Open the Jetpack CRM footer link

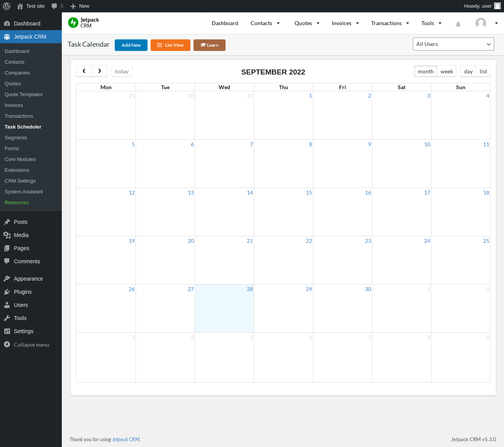pyautogui.click(x=126, y=439)
